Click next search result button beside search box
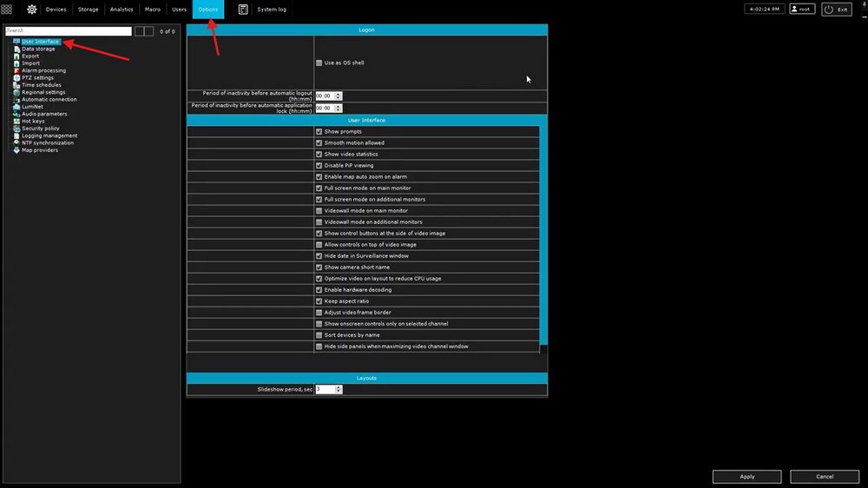The image size is (868, 488). click(149, 31)
